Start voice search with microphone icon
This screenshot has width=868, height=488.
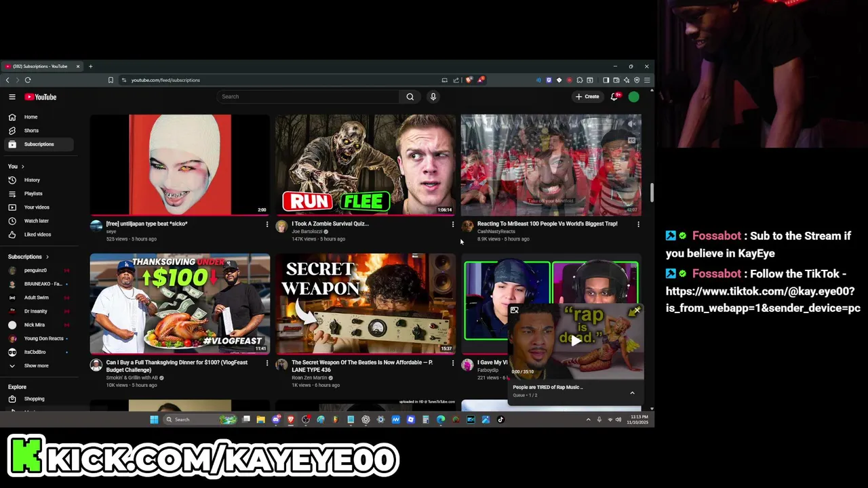tap(433, 96)
